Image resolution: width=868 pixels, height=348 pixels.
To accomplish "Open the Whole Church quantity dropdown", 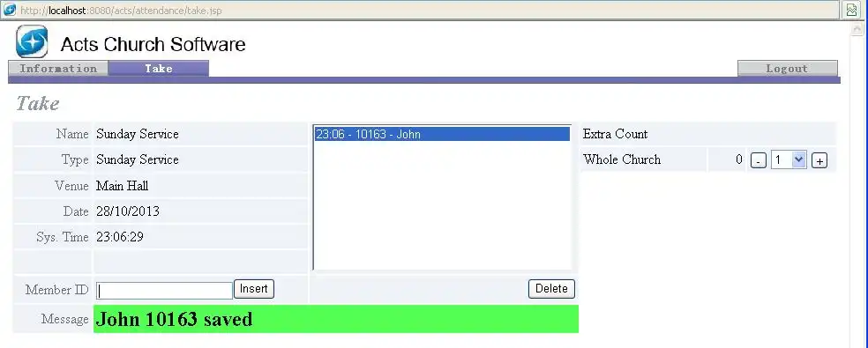I will 789,159.
